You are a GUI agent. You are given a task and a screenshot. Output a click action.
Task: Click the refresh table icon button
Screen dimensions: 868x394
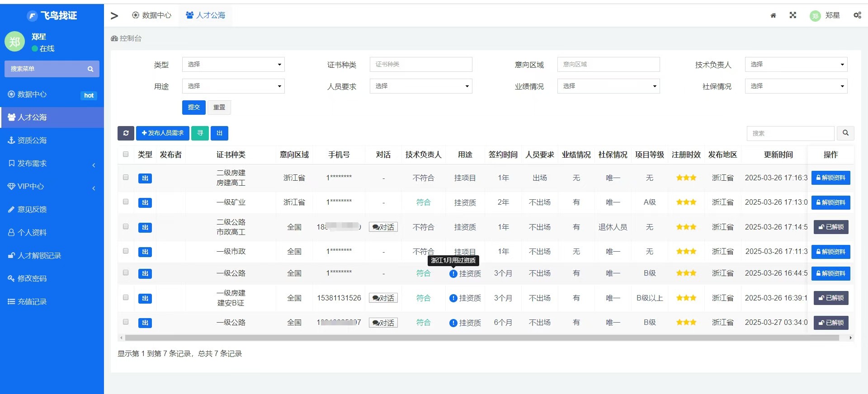coord(126,133)
